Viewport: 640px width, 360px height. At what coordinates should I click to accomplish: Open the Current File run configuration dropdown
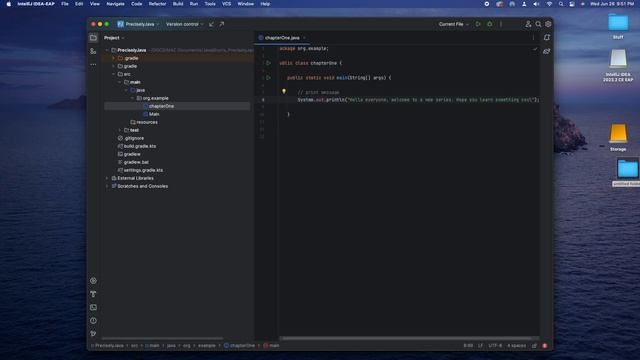point(453,24)
